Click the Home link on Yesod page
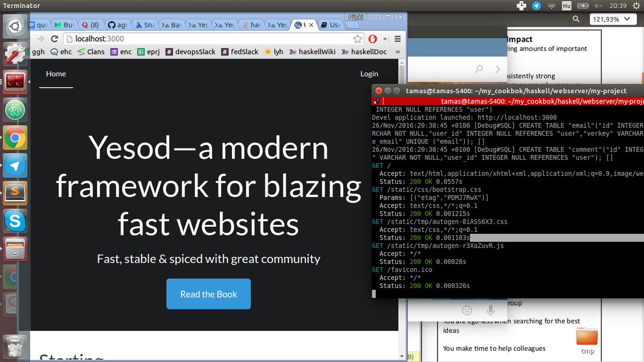Screen dimensions: 644x362 pyautogui.click(x=56, y=73)
